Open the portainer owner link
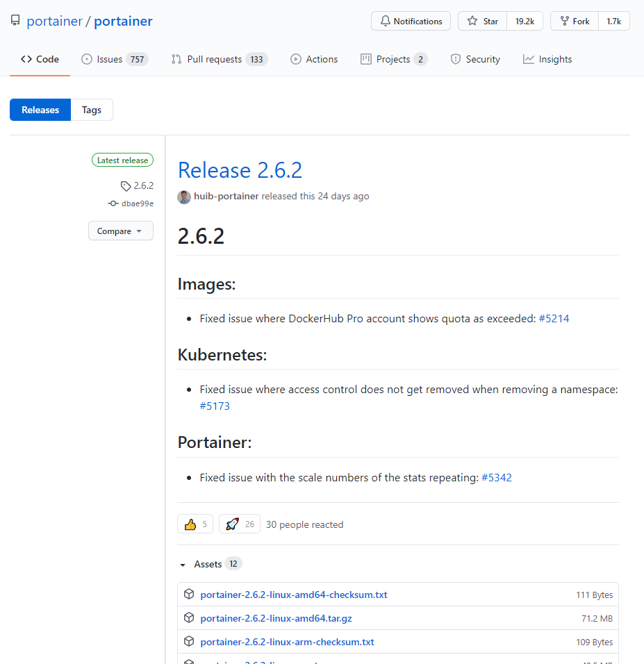644x664 pixels. click(54, 21)
